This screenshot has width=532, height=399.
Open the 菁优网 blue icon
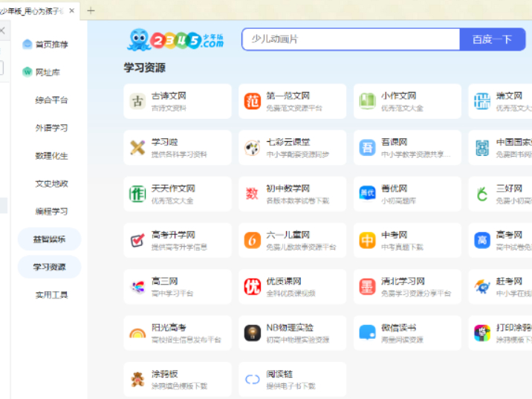pyautogui.click(x=368, y=194)
